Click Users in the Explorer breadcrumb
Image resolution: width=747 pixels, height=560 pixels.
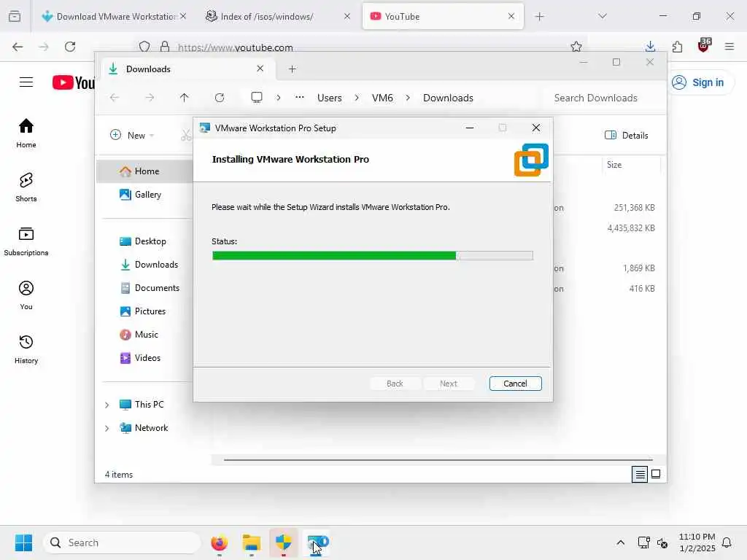pos(329,98)
